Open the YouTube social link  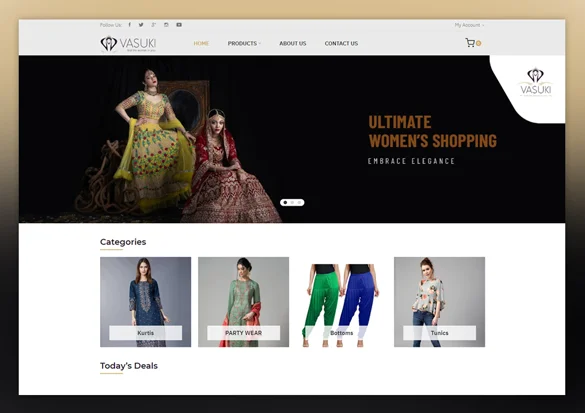pos(179,25)
